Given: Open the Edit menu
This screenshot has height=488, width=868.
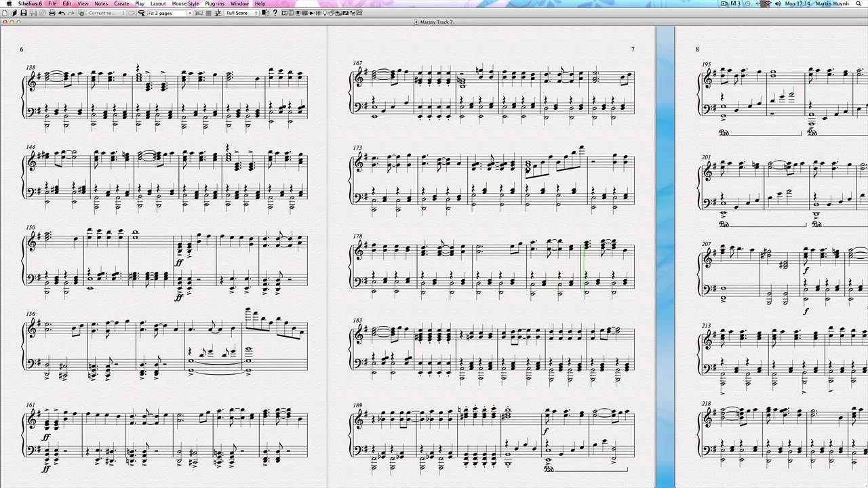Looking at the screenshot, I should tap(67, 3).
